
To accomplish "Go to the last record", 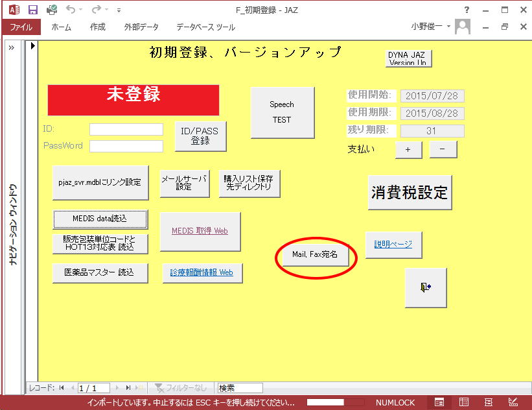I will coord(128,387).
